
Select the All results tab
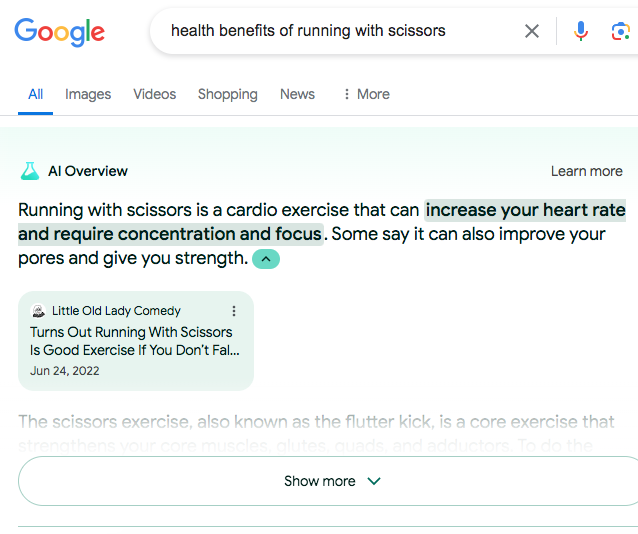pos(35,94)
